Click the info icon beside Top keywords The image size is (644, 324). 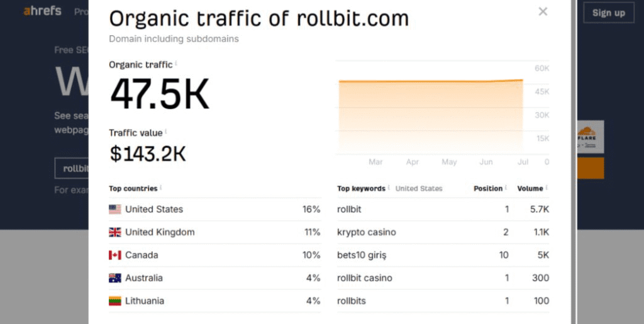389,187
